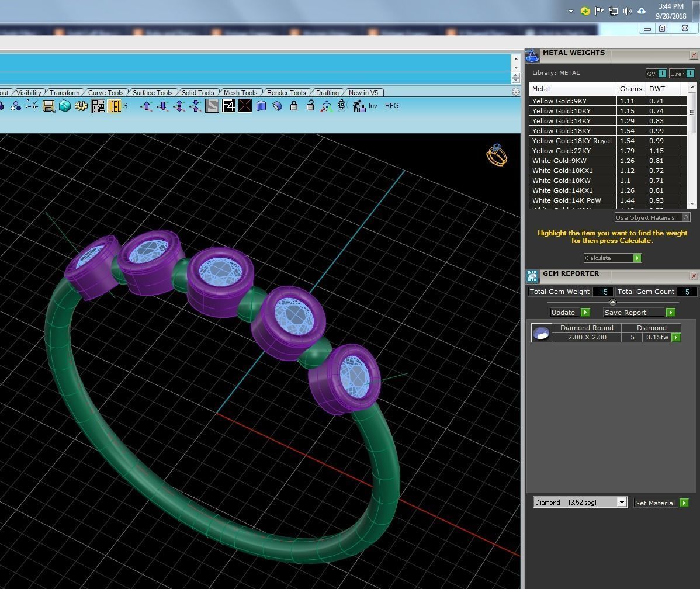This screenshot has height=589, width=700.
Task: Click the yellow DEL toolbar icon
Action: coord(115,106)
